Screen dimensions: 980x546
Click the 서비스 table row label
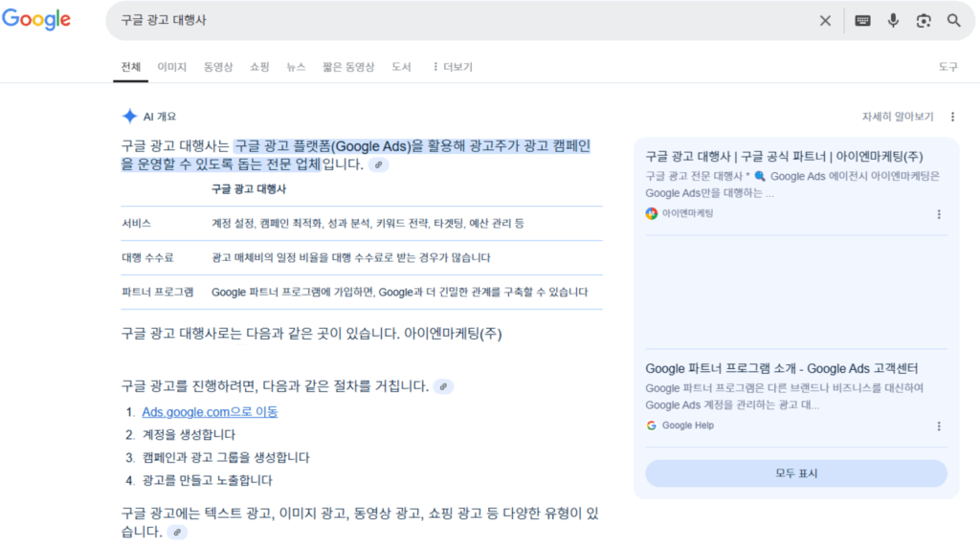[136, 223]
